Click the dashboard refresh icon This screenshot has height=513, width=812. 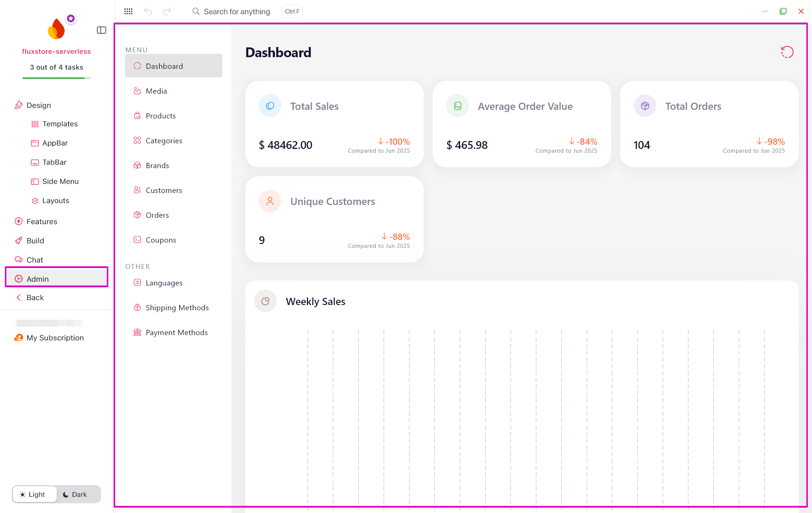click(787, 52)
